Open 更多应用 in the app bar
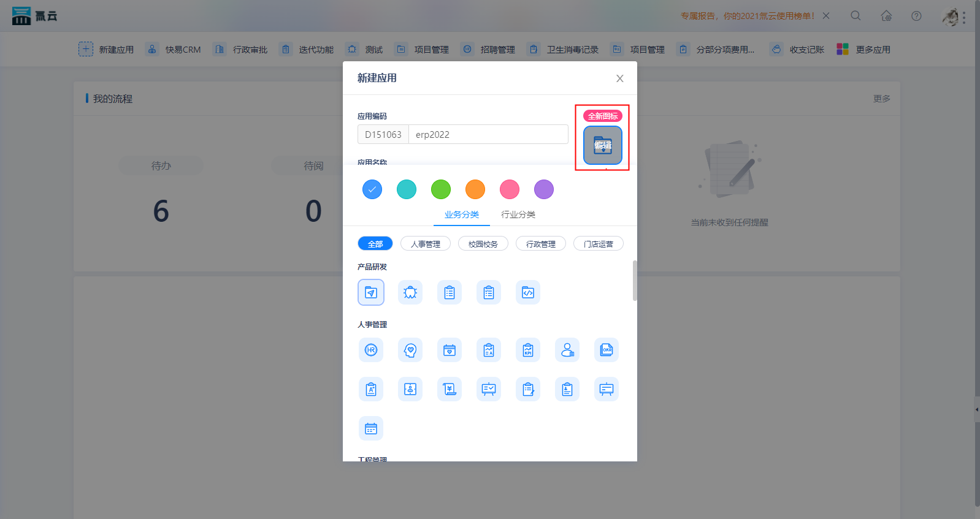 tap(863, 50)
